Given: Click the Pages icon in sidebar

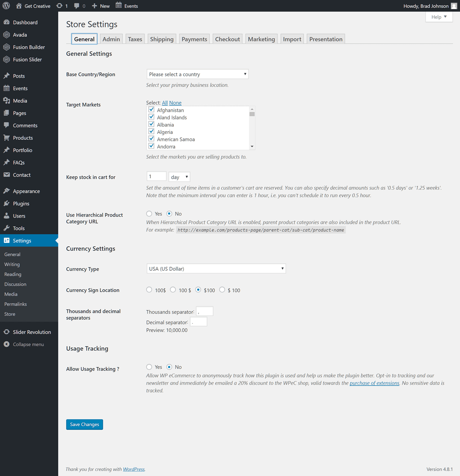Looking at the screenshot, I should coord(6,113).
